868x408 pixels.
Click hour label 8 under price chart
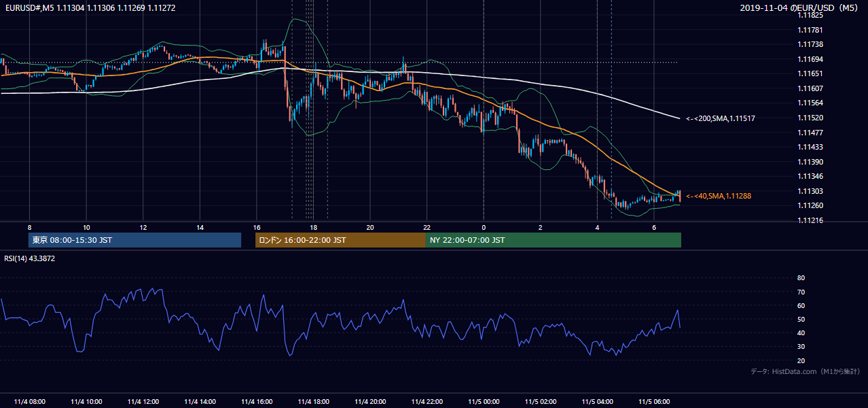point(29,227)
